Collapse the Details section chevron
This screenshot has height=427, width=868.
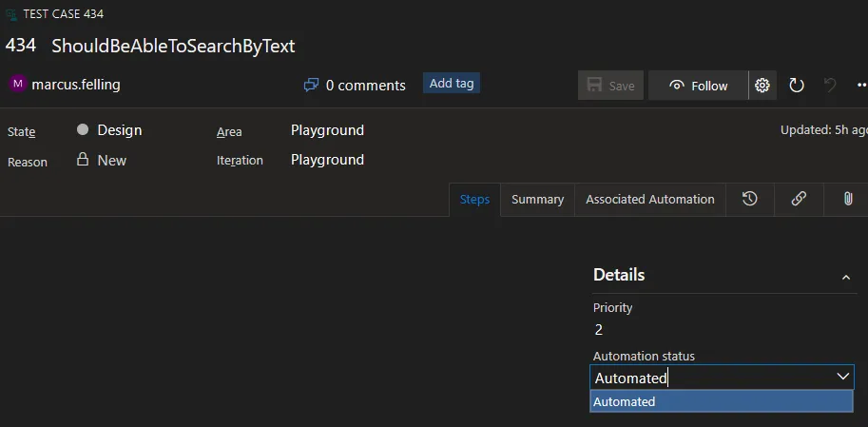[846, 277]
